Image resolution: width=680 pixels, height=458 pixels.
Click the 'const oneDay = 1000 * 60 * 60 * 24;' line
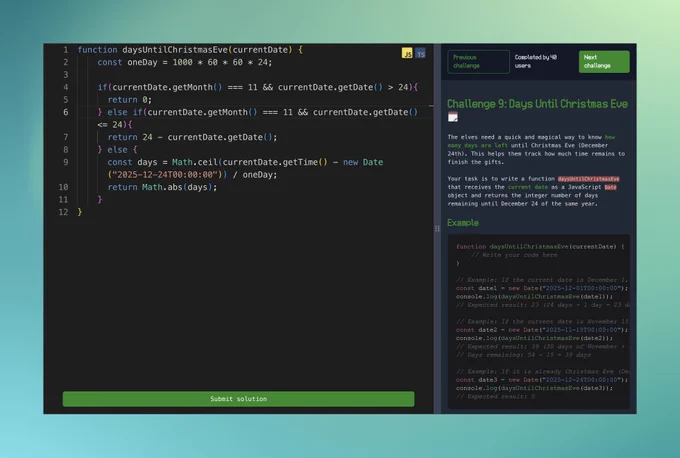[x=185, y=62]
